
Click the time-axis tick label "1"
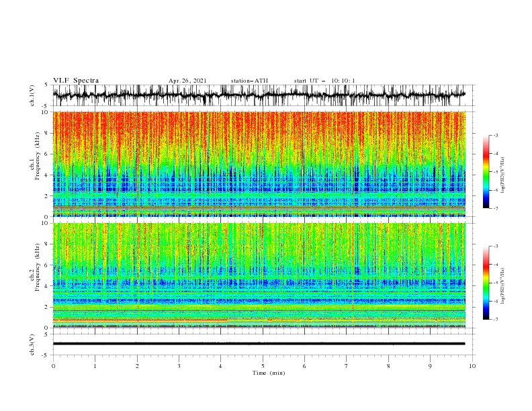point(95,366)
